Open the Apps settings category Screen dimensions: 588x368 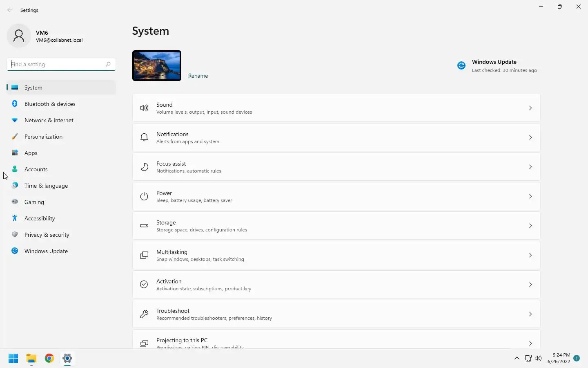point(31,153)
